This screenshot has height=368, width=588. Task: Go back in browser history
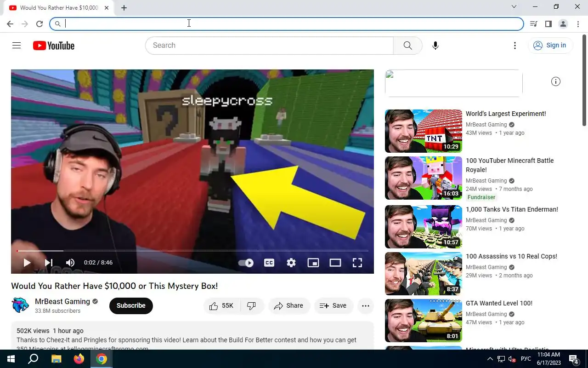click(x=10, y=24)
